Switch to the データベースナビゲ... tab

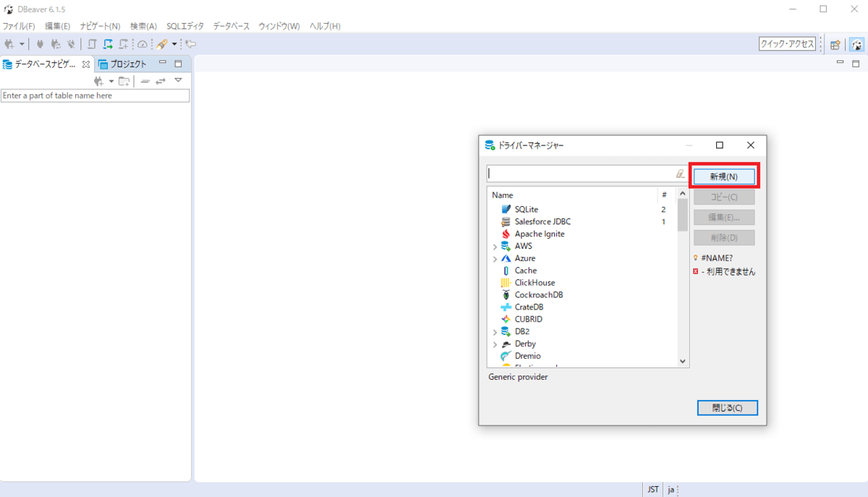[x=45, y=64]
